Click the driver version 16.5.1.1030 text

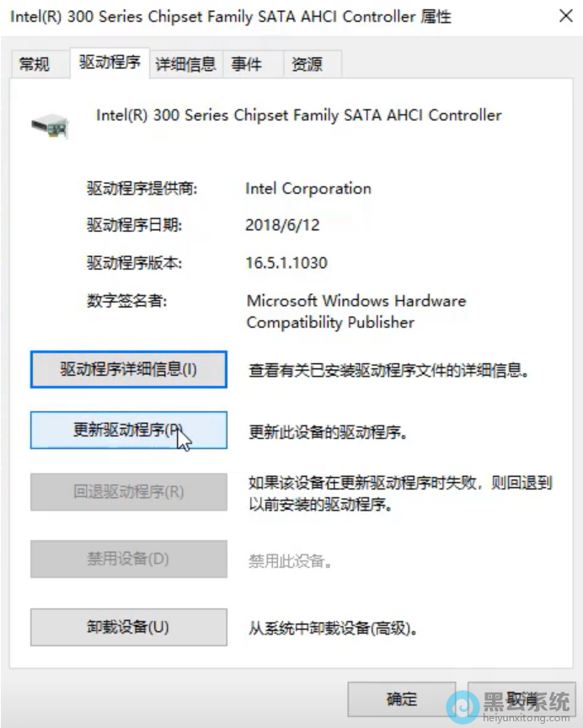click(x=286, y=263)
